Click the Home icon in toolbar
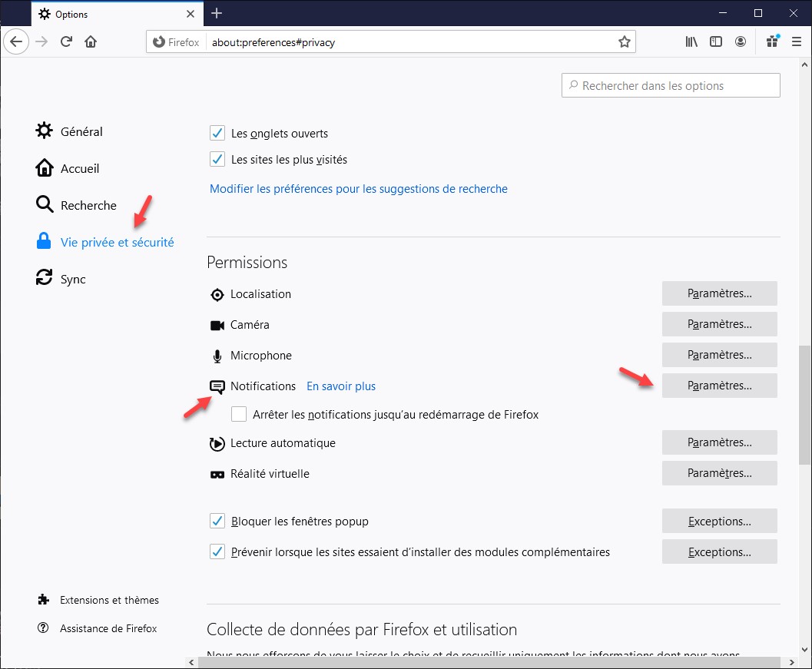Screen dimensions: 812x669 tap(91, 41)
